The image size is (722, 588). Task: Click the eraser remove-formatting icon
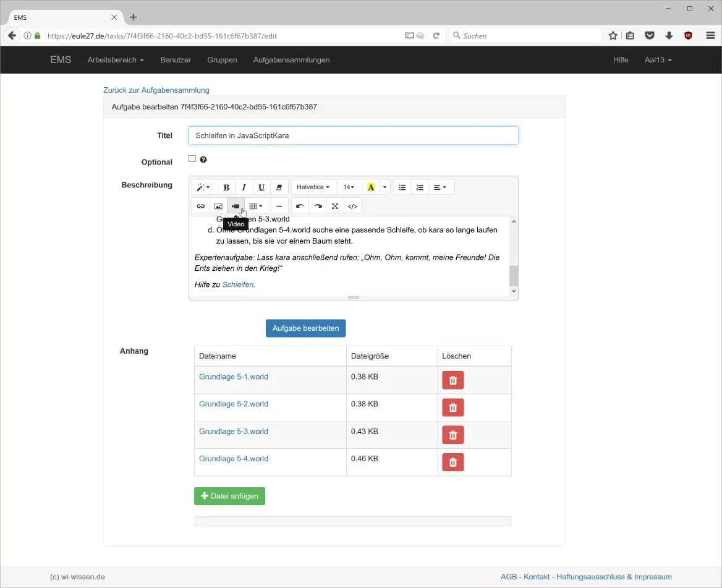pyautogui.click(x=279, y=187)
